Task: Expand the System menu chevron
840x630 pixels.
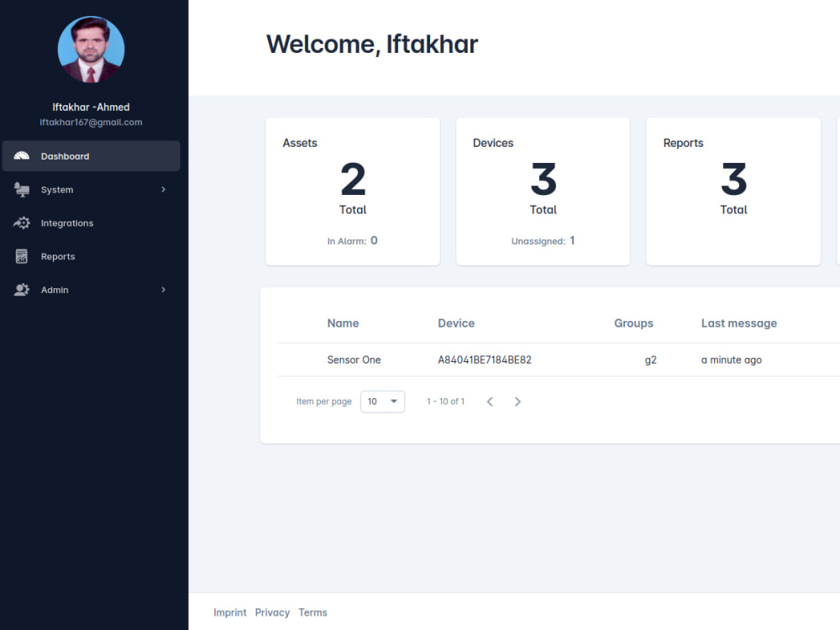Action: click(164, 190)
